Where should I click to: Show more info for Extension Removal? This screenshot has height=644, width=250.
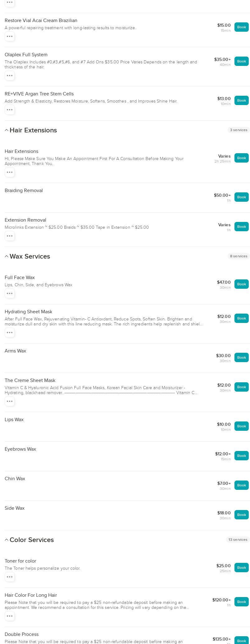coord(10,236)
